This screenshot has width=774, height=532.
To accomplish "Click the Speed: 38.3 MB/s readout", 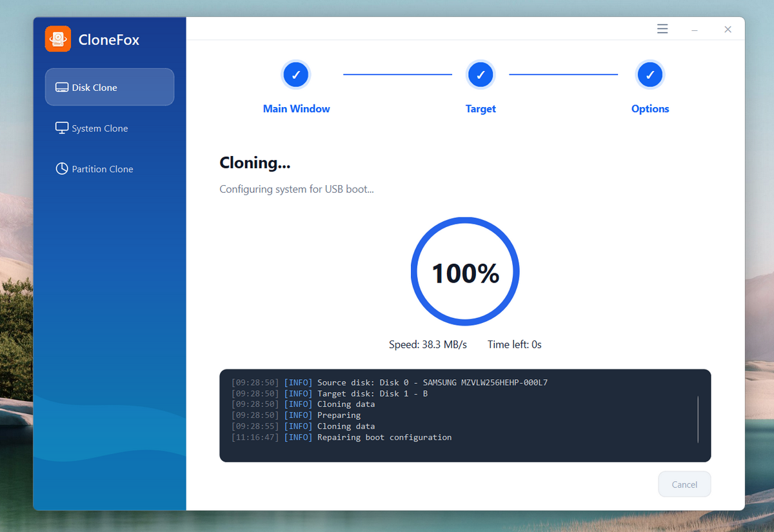I will (428, 344).
